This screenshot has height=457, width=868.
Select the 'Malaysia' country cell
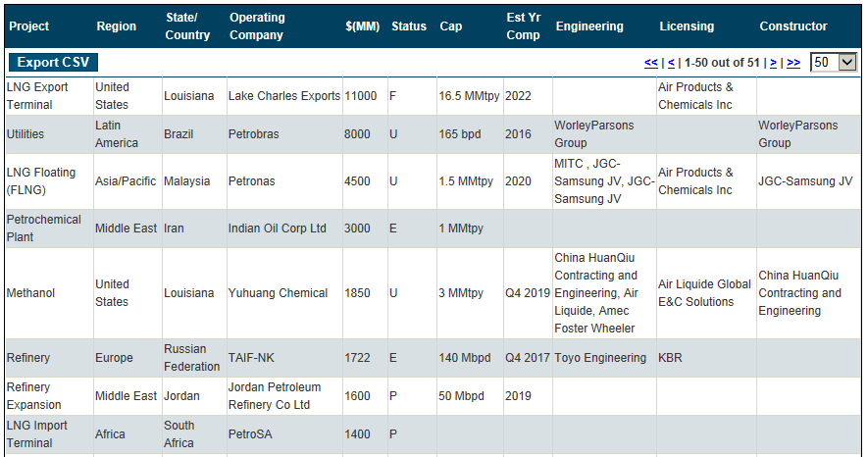[194, 180]
